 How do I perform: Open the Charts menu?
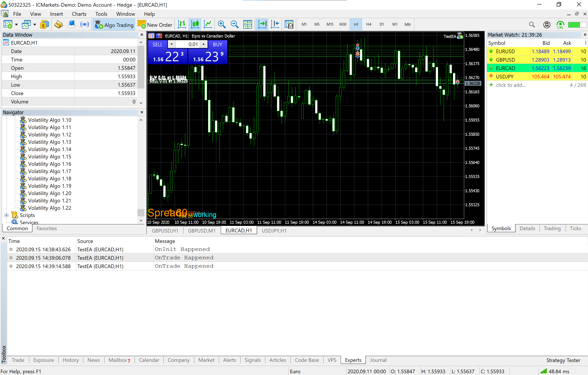tap(79, 14)
